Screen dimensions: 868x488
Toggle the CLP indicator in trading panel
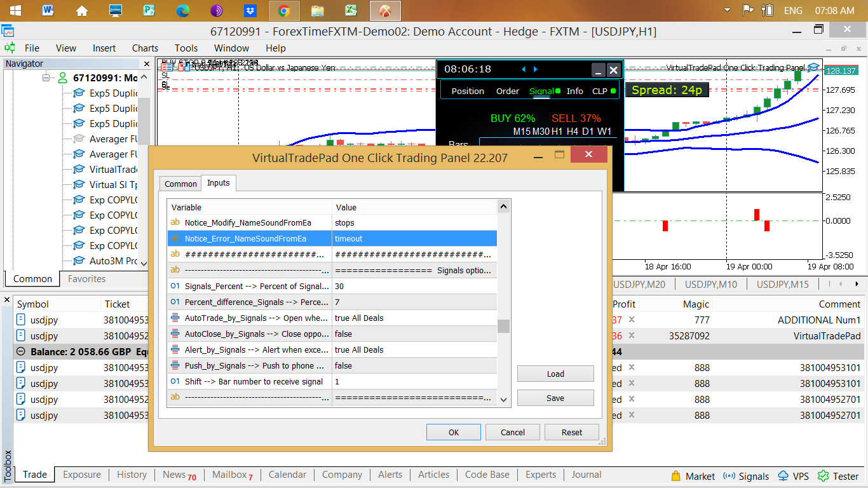tap(613, 91)
